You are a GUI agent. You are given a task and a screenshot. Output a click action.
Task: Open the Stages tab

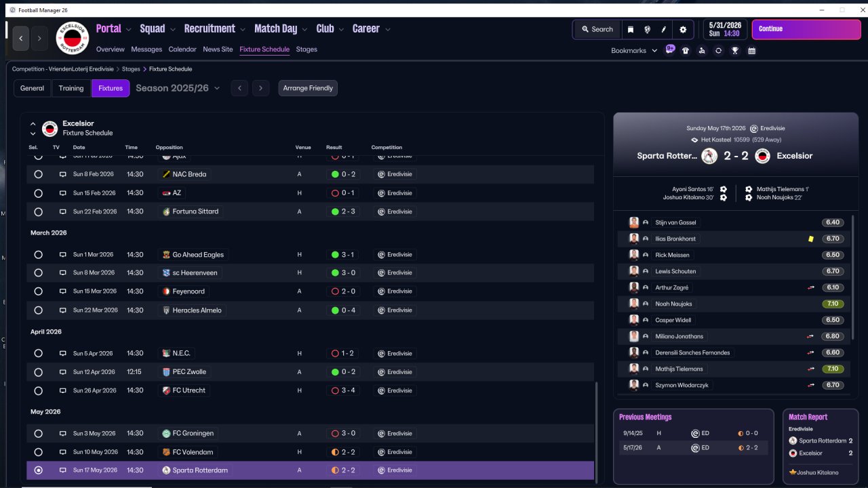(x=307, y=49)
